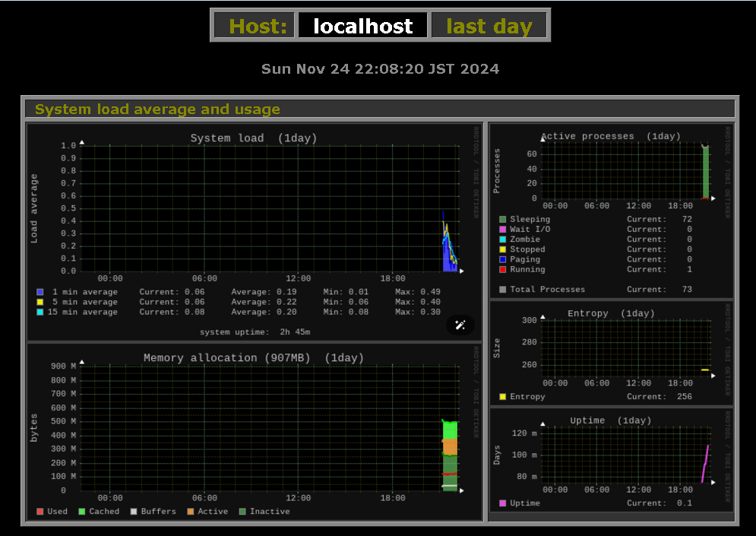
Task: Click the white Buffers legend swatch
Action: point(134,512)
